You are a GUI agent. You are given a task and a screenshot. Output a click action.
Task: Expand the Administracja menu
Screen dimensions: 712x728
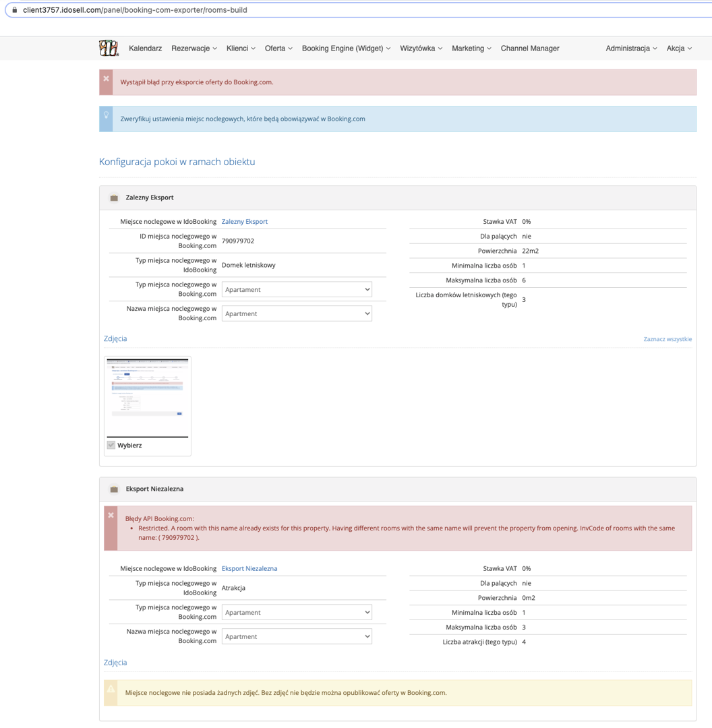[x=631, y=49]
